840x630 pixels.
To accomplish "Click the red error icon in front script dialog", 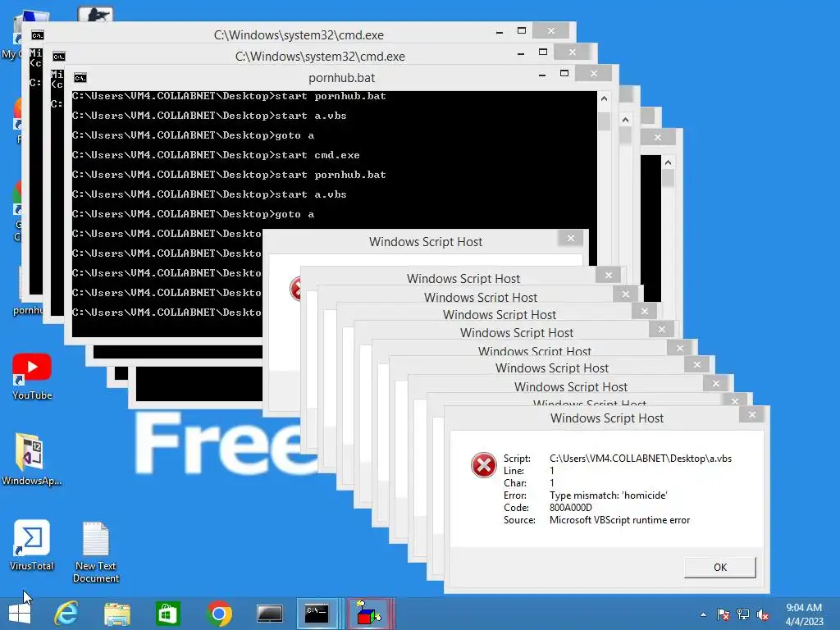I will [483, 464].
